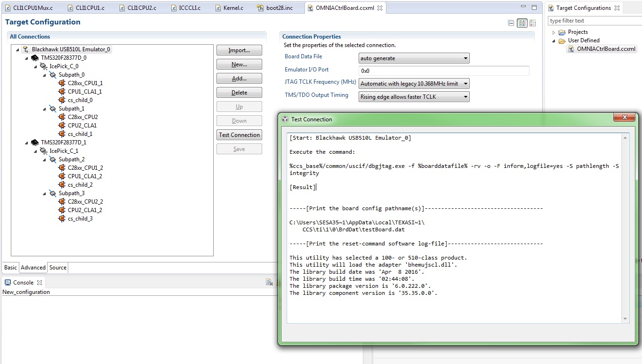Close the Console view tab
The image size is (642, 364).
pos(40,283)
